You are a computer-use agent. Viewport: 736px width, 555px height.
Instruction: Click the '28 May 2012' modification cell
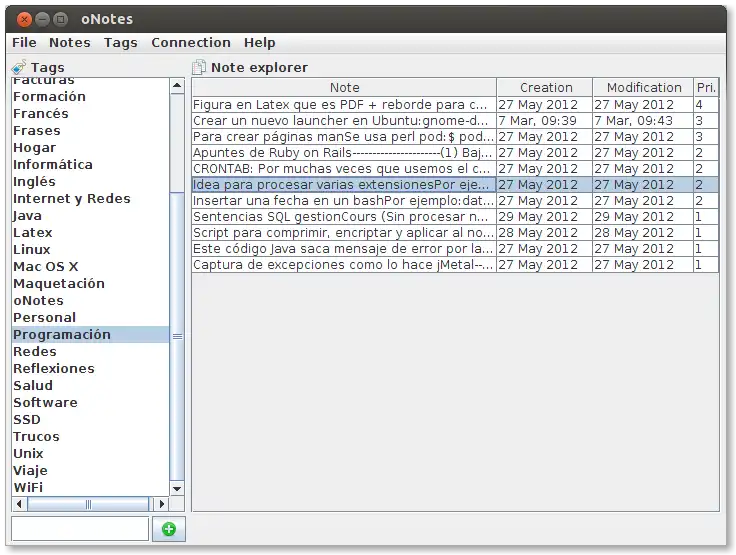click(x=643, y=232)
